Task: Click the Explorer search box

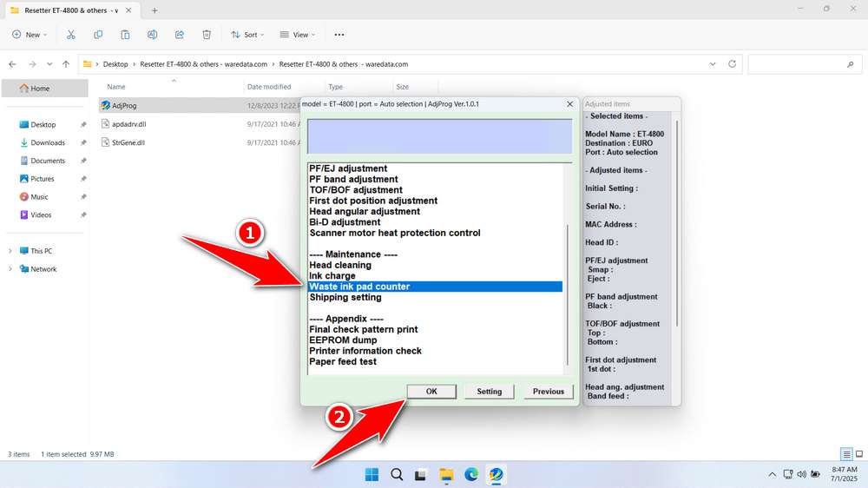Action: (x=804, y=64)
